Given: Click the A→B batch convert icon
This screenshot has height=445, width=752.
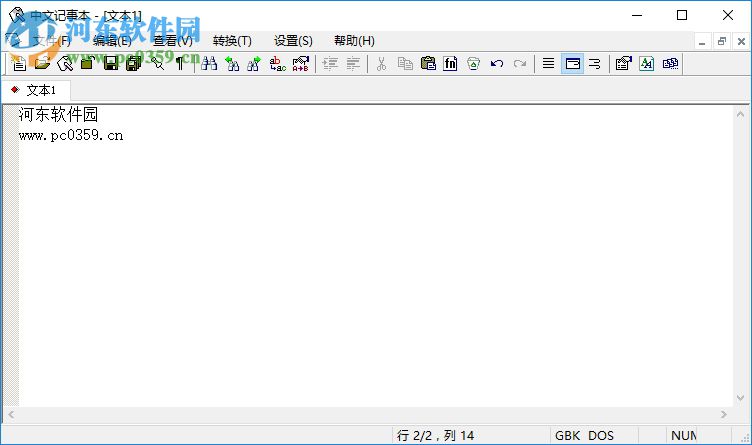Looking at the screenshot, I should click(301, 63).
